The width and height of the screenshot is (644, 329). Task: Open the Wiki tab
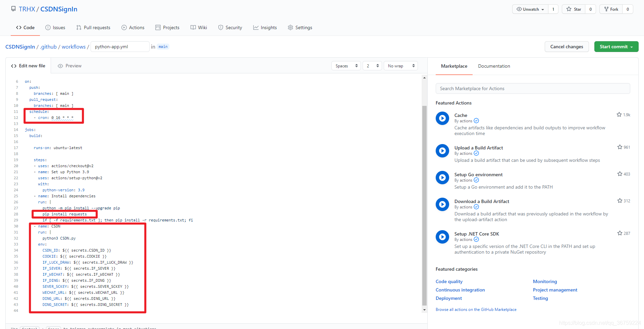[x=199, y=27]
